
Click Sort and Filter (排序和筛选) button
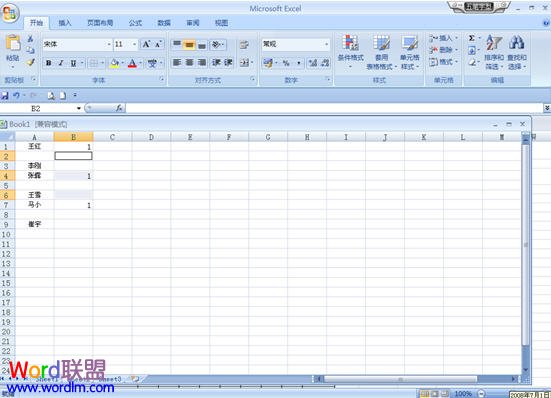tap(494, 52)
